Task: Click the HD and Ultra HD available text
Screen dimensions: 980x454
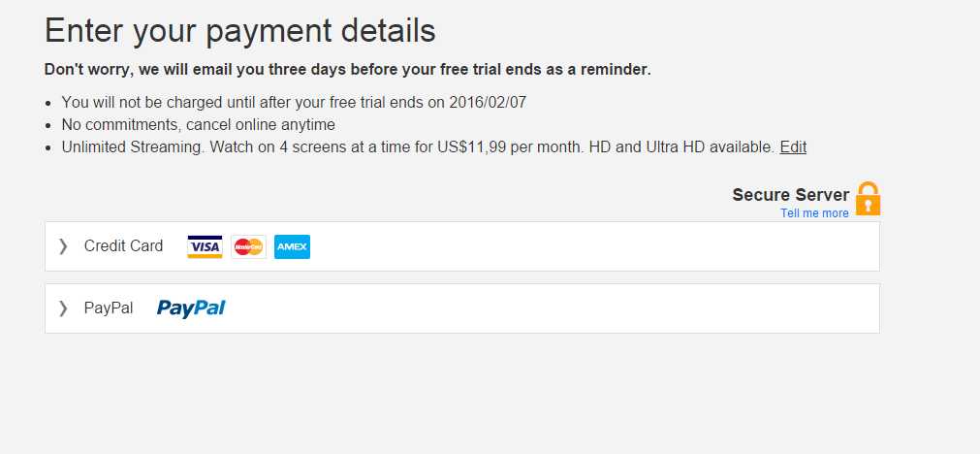Action: tap(681, 146)
